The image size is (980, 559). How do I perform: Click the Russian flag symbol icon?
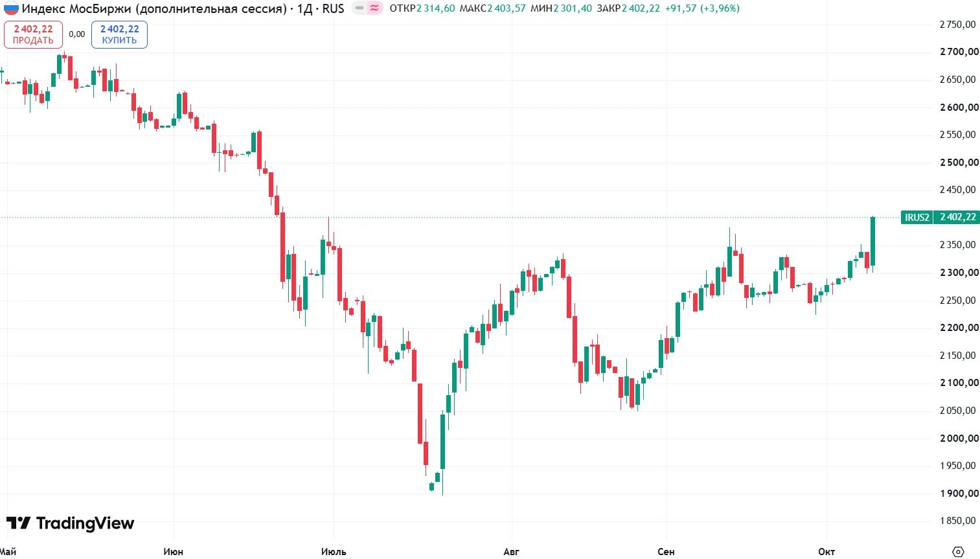click(11, 8)
